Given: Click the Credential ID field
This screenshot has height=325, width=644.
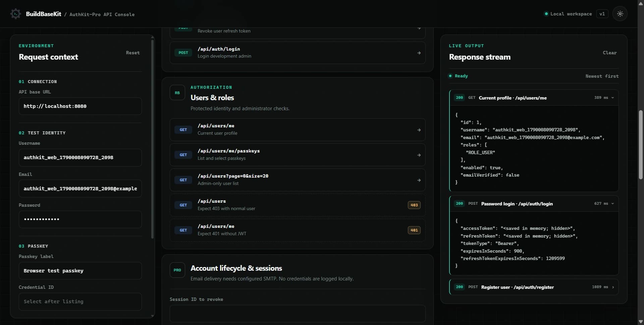Looking at the screenshot, I should [80, 302].
